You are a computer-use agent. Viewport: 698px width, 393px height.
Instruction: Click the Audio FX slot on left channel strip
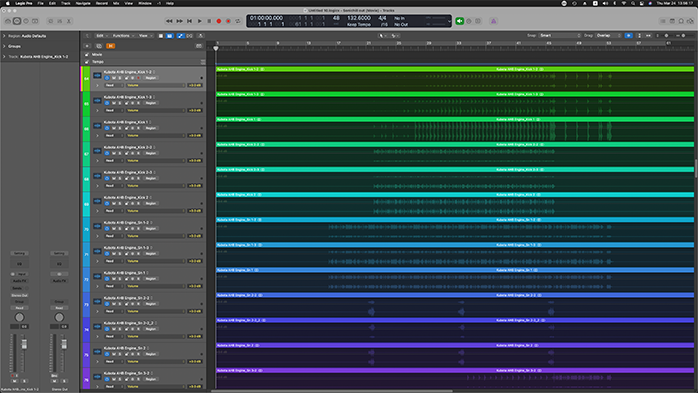coord(19,281)
